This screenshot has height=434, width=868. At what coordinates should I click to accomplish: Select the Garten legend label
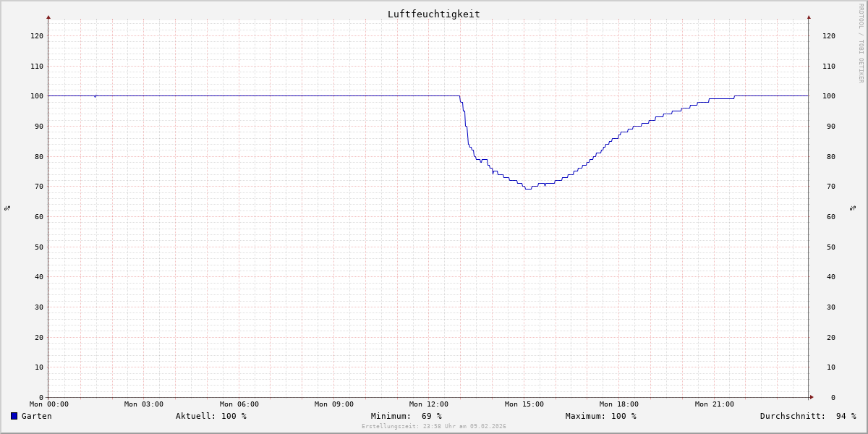coord(36,416)
